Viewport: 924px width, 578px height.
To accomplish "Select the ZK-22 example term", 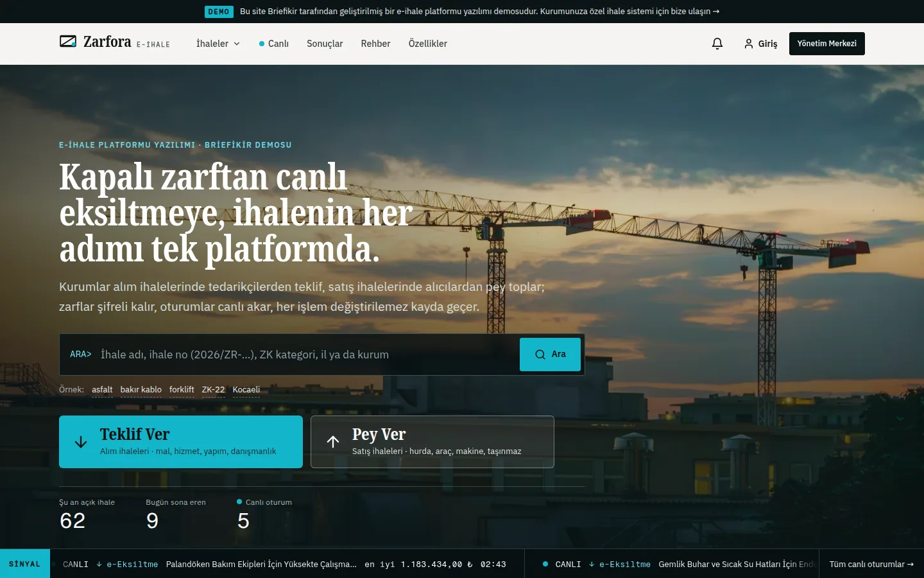I will 213,390.
